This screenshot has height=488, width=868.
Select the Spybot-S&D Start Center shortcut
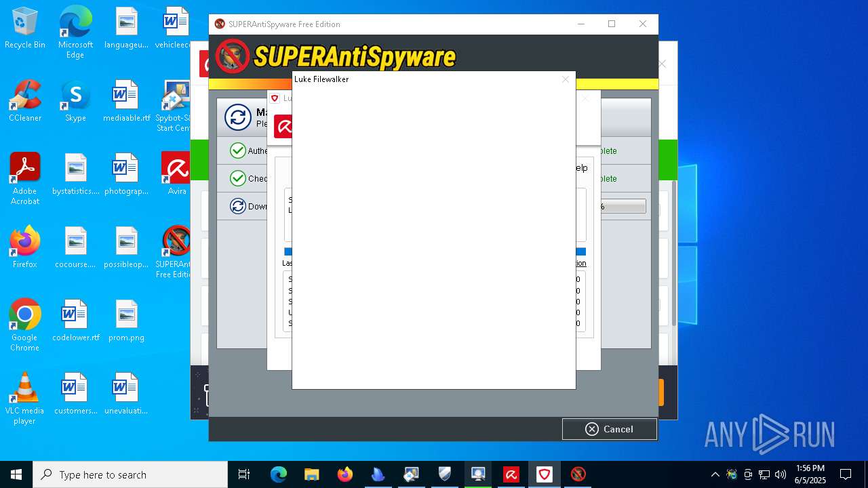pos(174,106)
